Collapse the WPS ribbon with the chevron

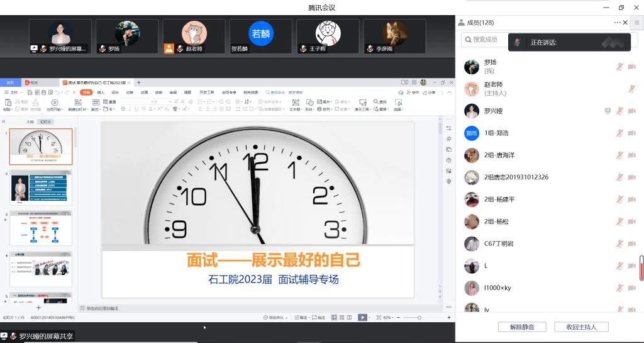[449, 93]
